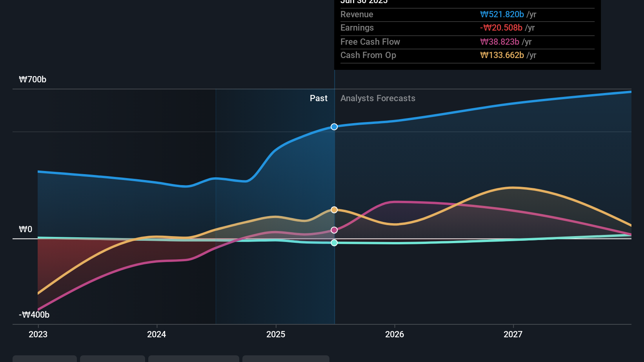Click the Free Cash Flow tooltip row label
The image size is (644, 362).
click(x=370, y=42)
